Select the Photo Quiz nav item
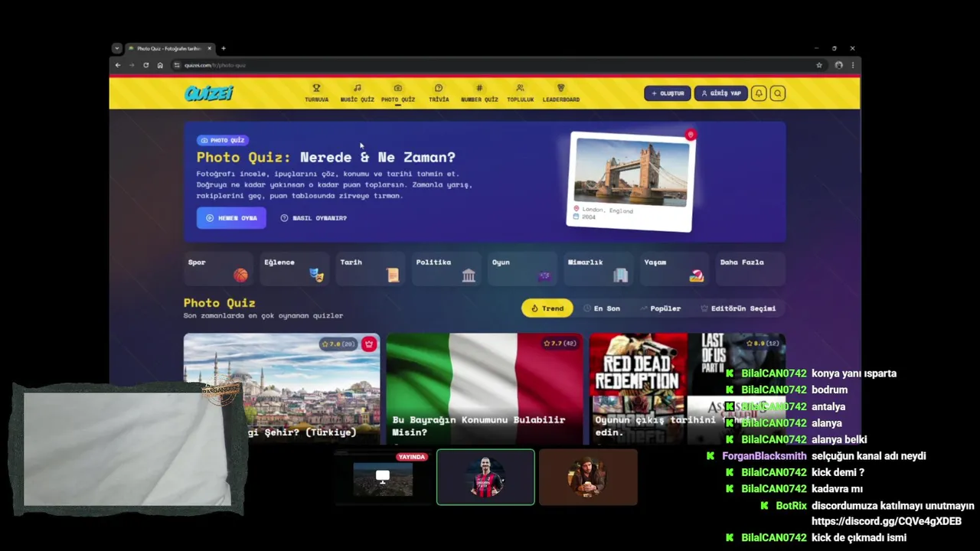 point(397,93)
